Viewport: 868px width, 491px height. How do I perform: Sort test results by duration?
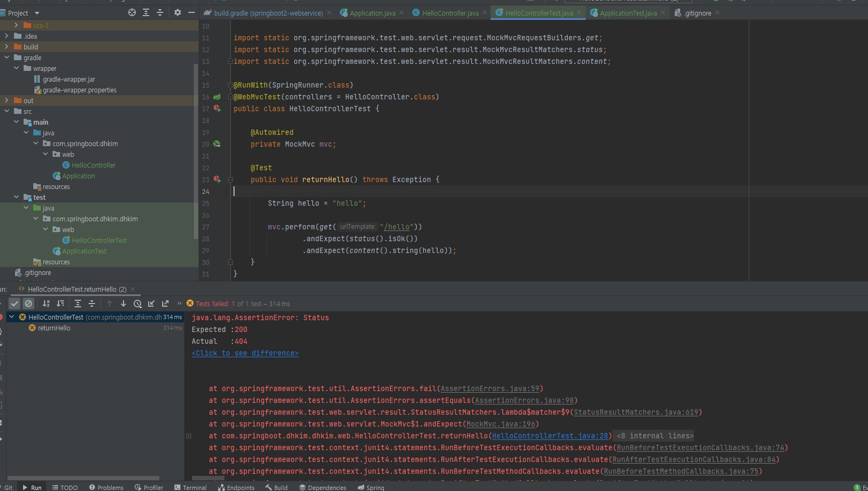tap(60, 304)
